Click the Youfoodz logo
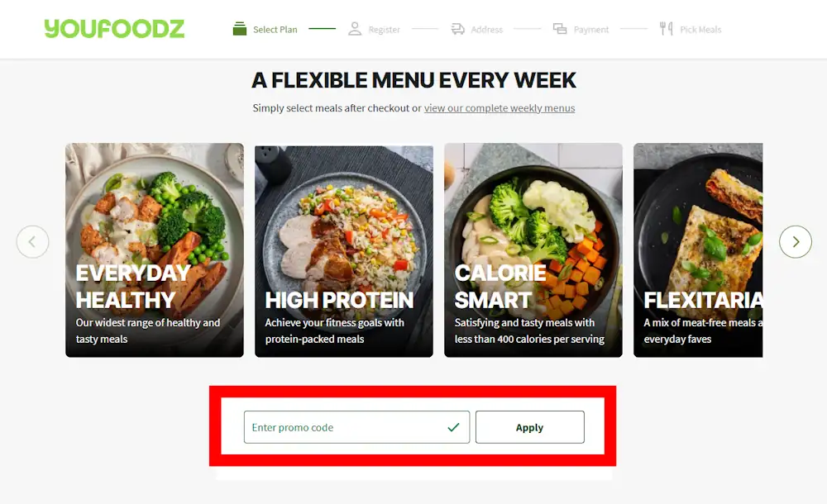 point(114,28)
